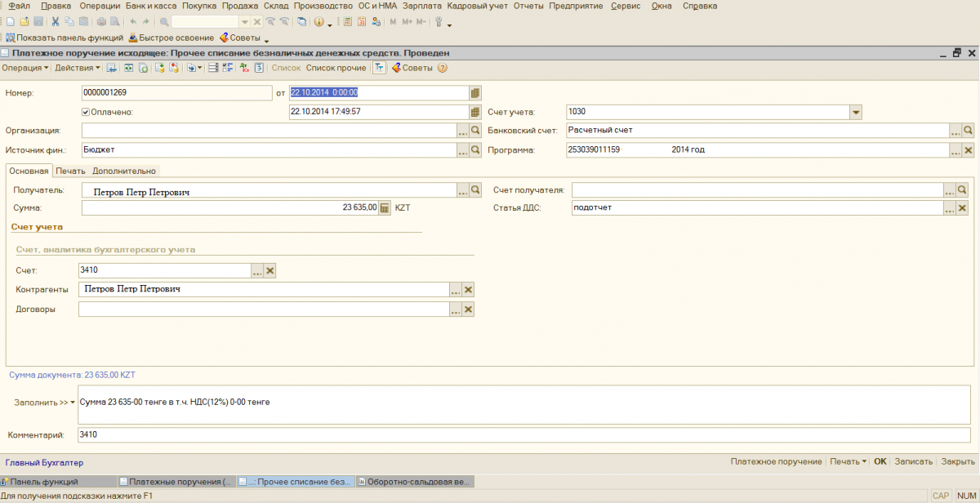
Task: Clear the Контрагенты field with X
Action: click(469, 290)
